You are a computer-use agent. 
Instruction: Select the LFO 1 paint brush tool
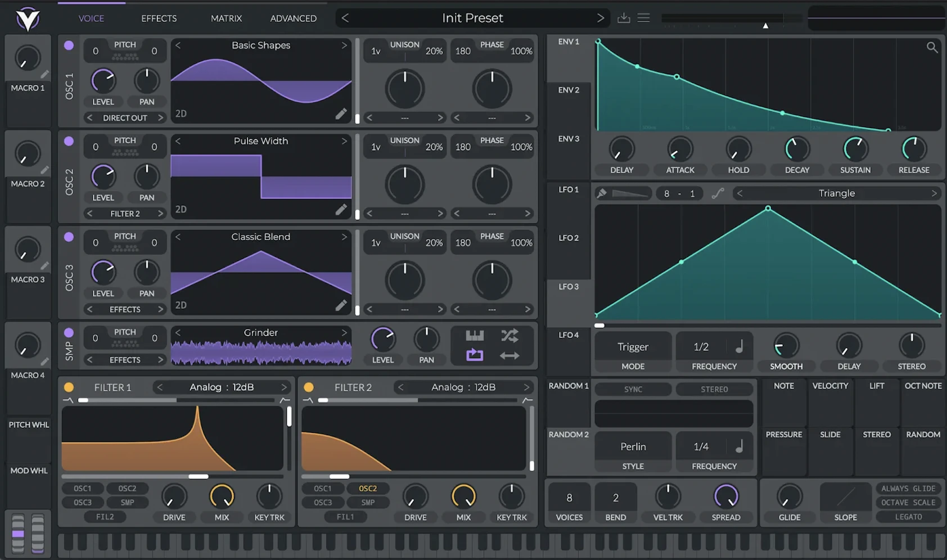pyautogui.click(x=602, y=193)
